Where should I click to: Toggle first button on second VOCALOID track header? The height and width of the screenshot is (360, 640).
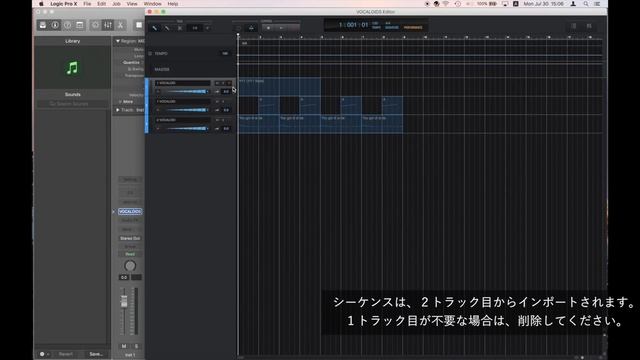[217, 101]
